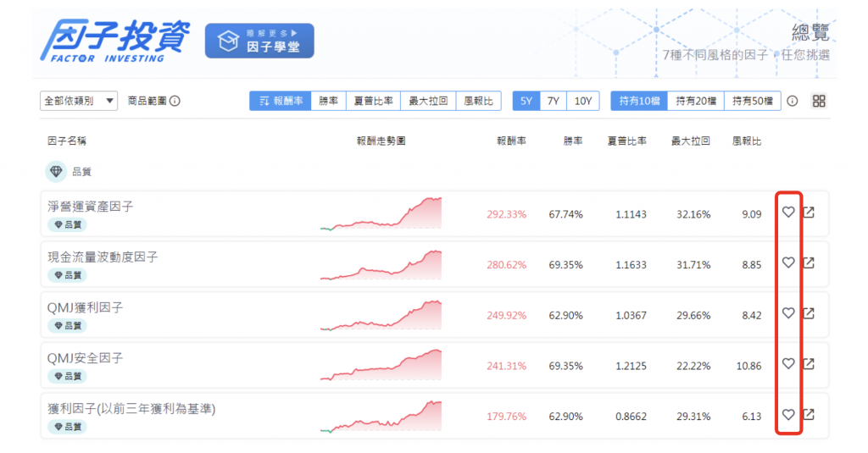868x453 pixels.
Task: Sort by 報酬率 column header
Action: (511, 141)
